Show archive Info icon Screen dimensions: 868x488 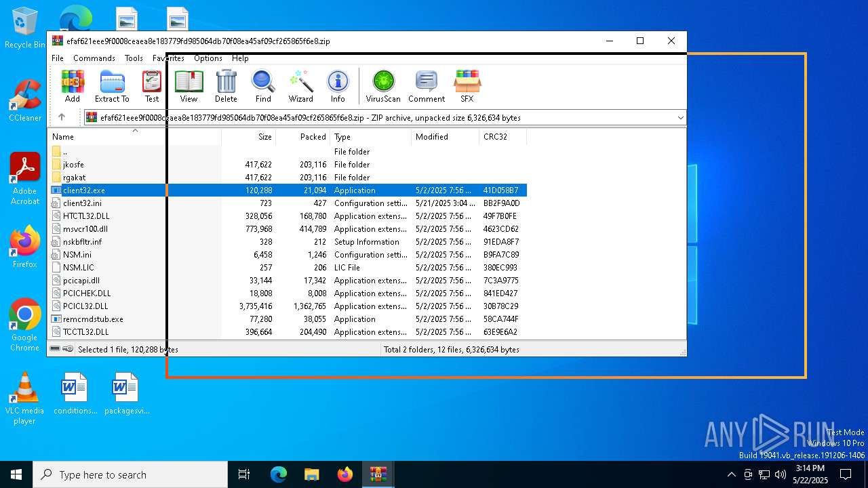[x=338, y=86]
